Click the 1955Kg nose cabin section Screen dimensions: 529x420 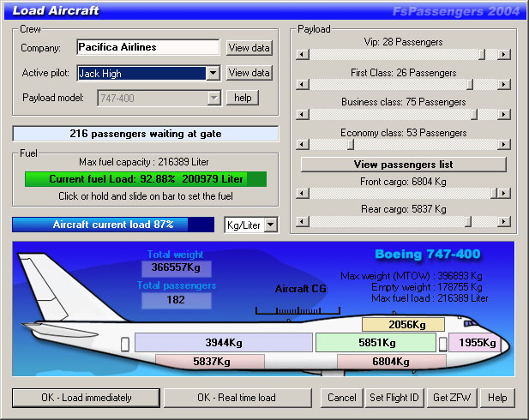[476, 343]
